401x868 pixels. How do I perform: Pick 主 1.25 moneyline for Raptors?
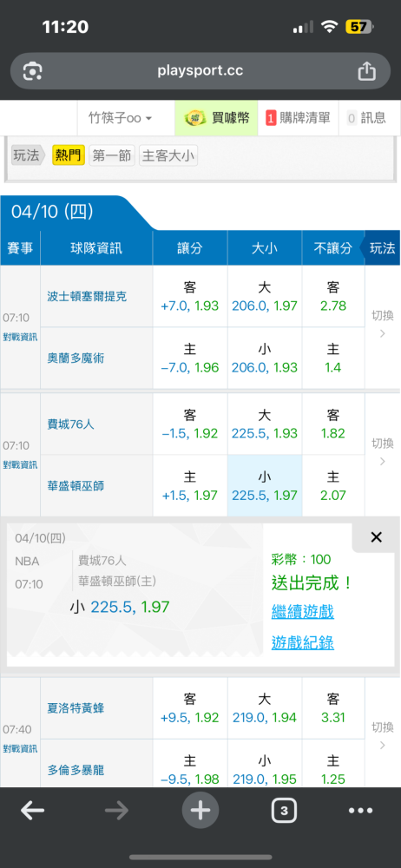coord(333,764)
